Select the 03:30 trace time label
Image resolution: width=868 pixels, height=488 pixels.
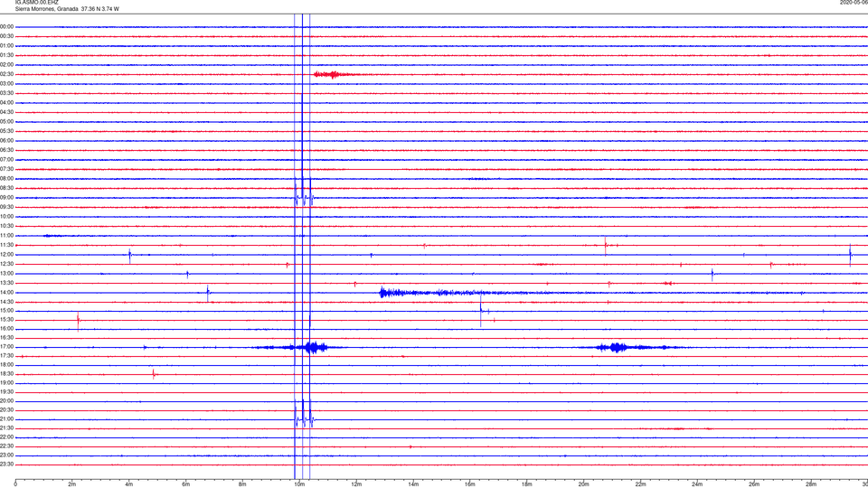click(x=6, y=93)
